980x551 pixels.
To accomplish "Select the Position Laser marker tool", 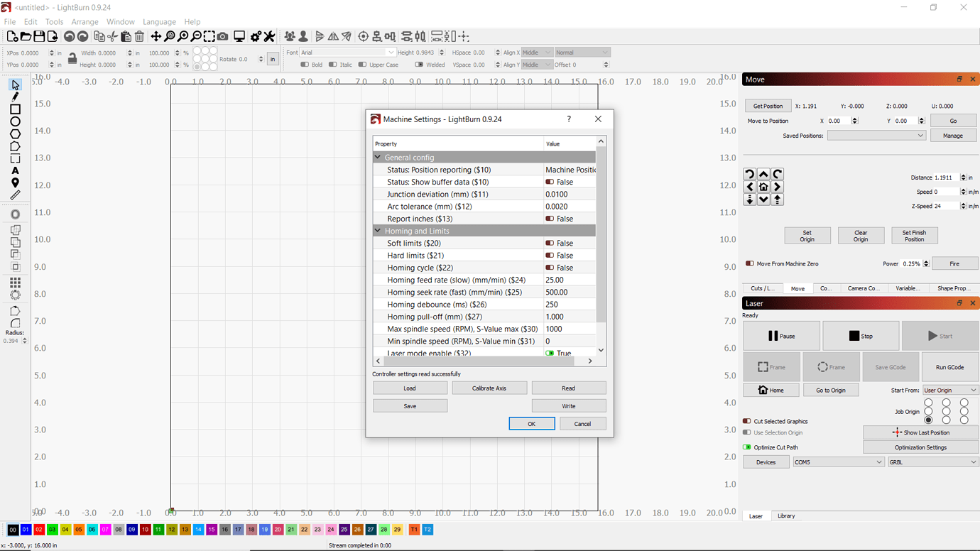I will pyautogui.click(x=15, y=182).
